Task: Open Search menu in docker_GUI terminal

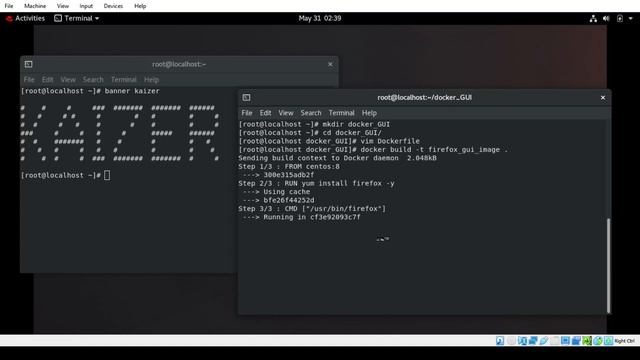Action: pos(311,113)
